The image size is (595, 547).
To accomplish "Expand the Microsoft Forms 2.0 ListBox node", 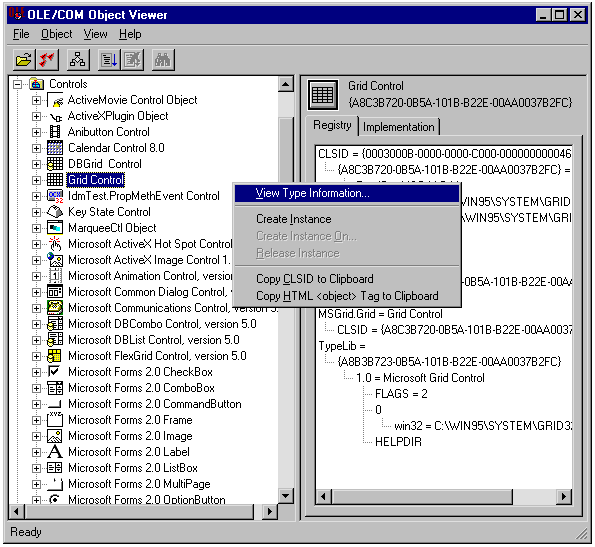I will (x=36, y=468).
